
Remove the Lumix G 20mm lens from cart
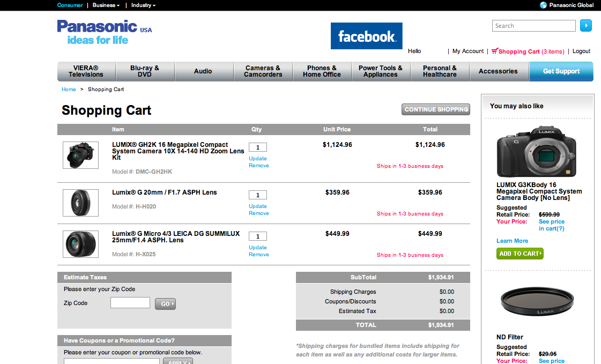pos(259,213)
